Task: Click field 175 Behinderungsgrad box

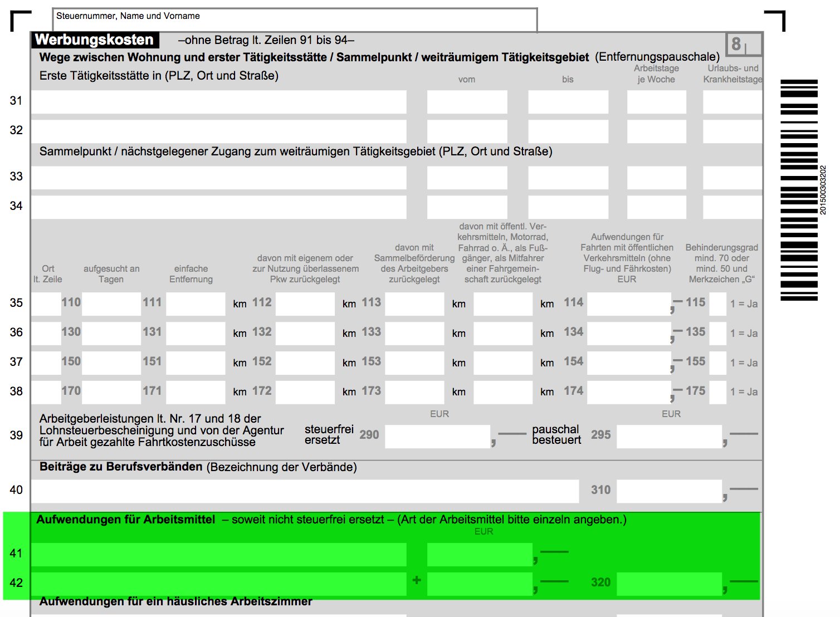Action: (718, 393)
